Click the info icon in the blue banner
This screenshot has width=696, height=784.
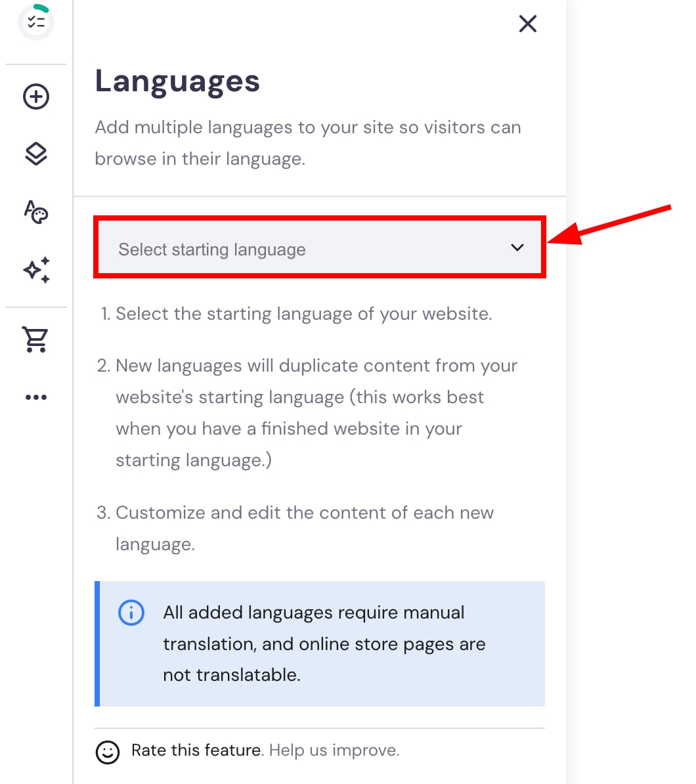click(x=131, y=612)
